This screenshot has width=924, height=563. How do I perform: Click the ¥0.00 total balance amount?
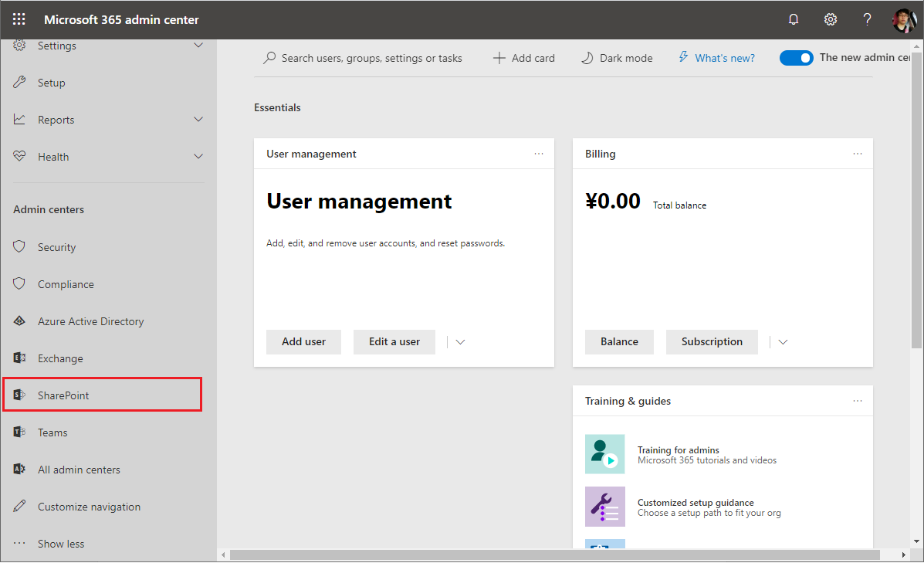[x=613, y=201]
